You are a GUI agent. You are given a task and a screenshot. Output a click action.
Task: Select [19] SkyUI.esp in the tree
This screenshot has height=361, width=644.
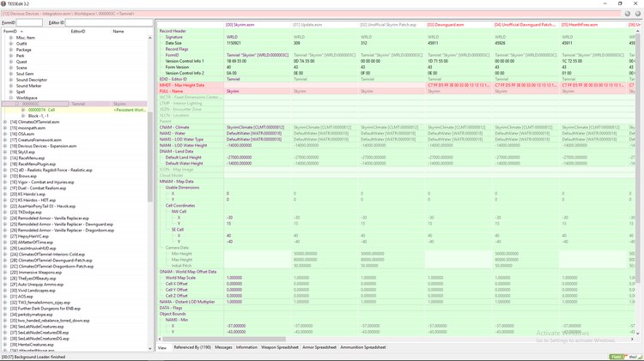(x=22, y=152)
